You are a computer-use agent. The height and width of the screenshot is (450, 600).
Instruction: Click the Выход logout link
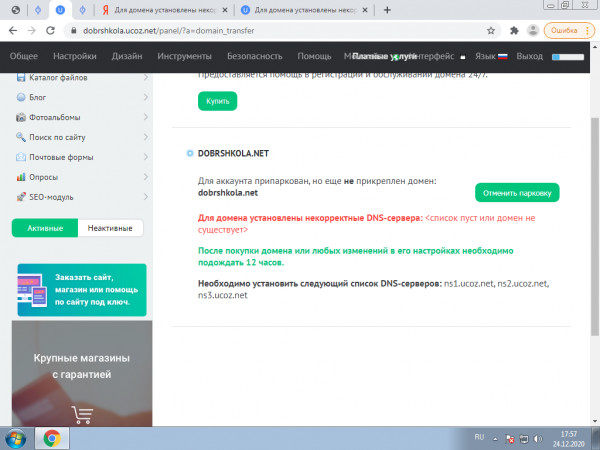[x=530, y=56]
